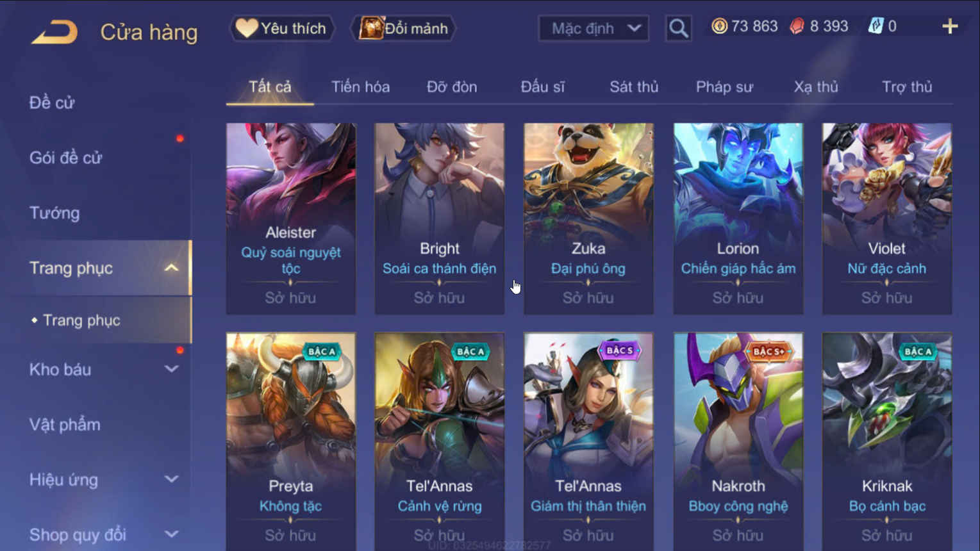Viewport: 980px width, 551px height.
Task: Open the Mặc định sort dropdown
Action: click(x=594, y=28)
